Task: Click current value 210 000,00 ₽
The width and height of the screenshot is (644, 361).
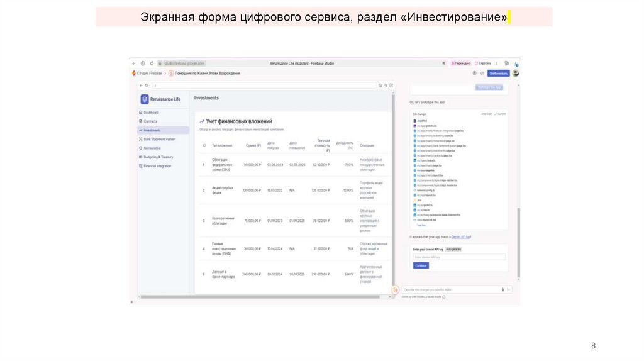Action: tap(320, 274)
